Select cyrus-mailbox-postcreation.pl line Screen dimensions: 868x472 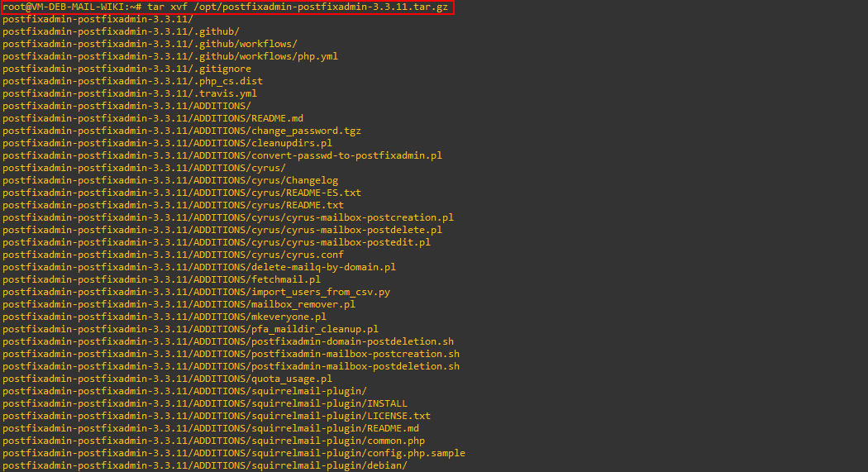[228, 217]
